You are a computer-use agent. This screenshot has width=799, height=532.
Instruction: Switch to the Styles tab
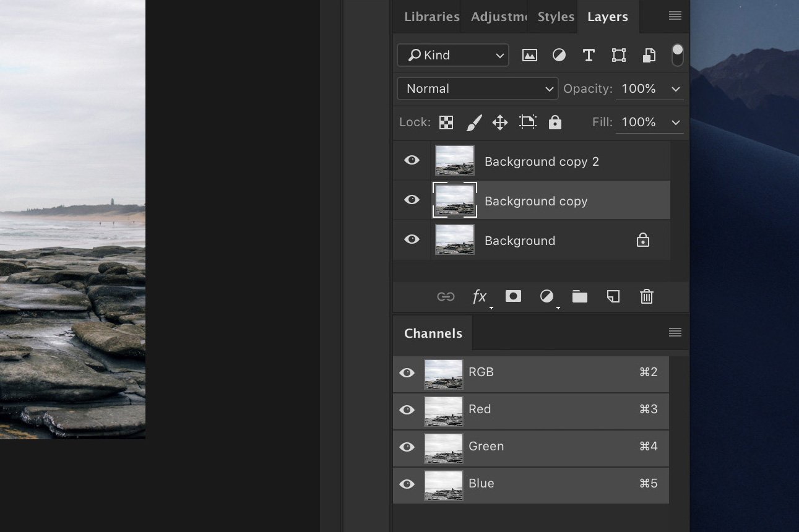(x=556, y=17)
